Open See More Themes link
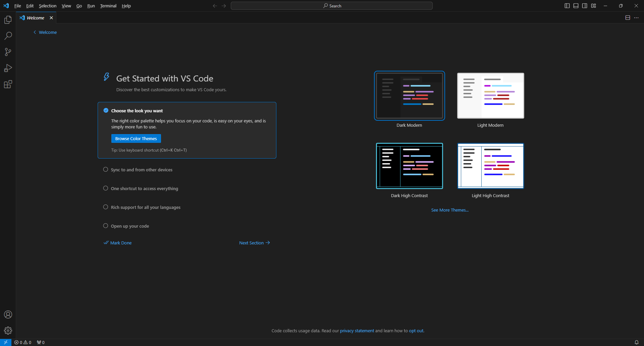 click(449, 210)
